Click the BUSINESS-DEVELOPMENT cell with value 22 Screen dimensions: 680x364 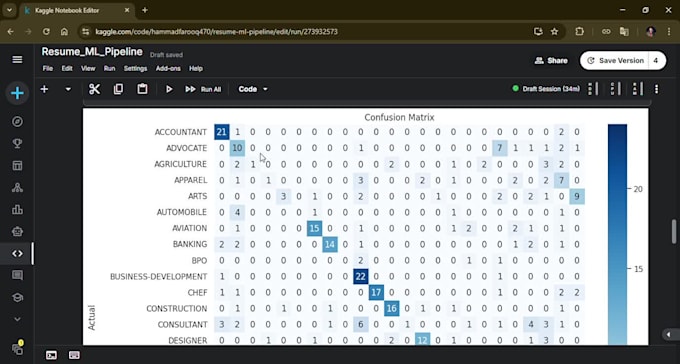coord(360,276)
